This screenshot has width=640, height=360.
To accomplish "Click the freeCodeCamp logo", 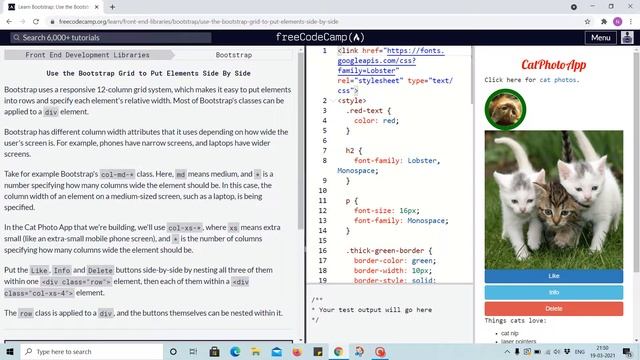I will (320, 38).
